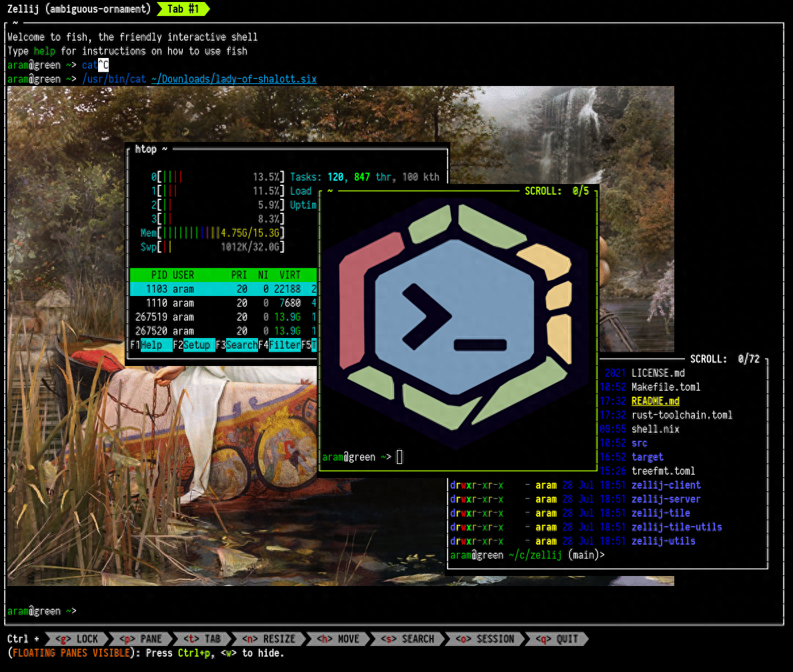Activate LOCK mode in the status bar

click(x=77, y=639)
